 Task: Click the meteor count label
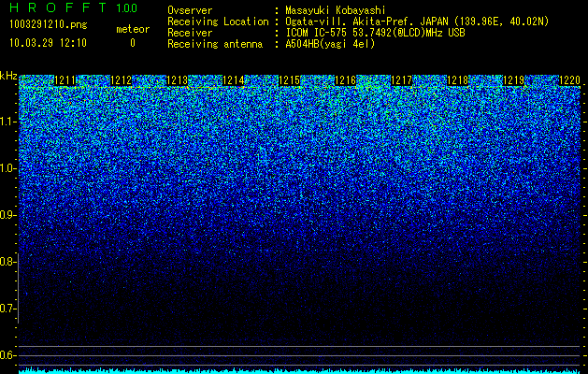tap(133, 29)
